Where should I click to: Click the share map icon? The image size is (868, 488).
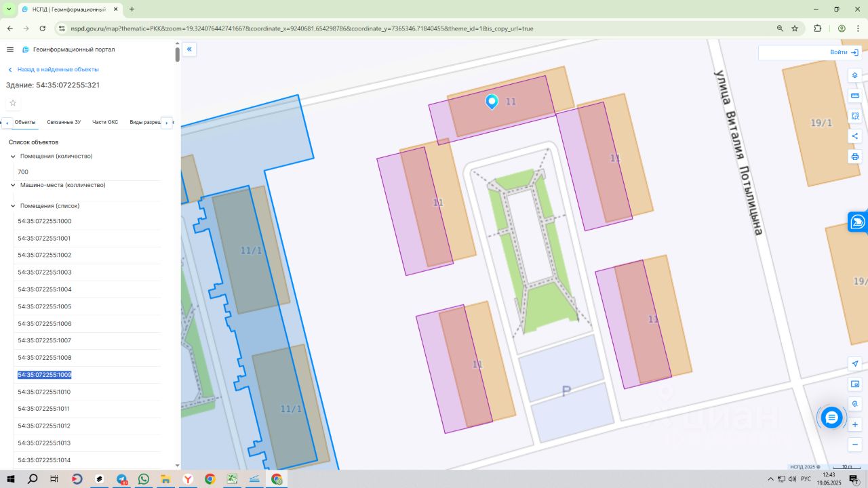click(x=855, y=136)
